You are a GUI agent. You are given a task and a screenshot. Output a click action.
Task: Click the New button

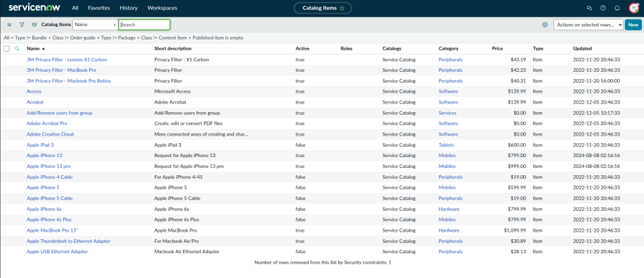pyautogui.click(x=633, y=25)
